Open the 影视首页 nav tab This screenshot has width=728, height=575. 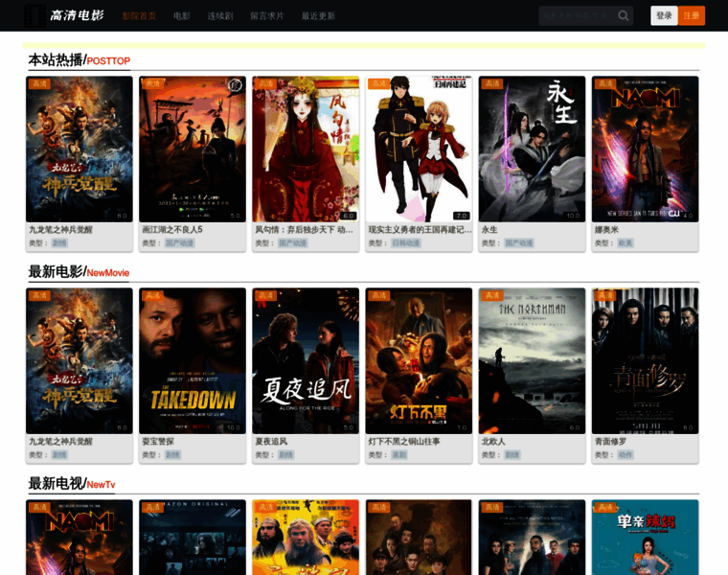pos(139,15)
